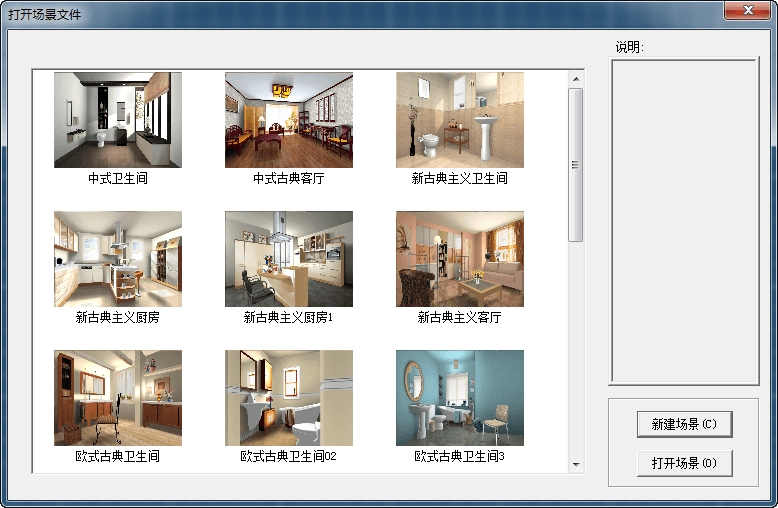Click the 新建场景 (C) button
Viewport: 778px width, 508px height.
point(684,424)
